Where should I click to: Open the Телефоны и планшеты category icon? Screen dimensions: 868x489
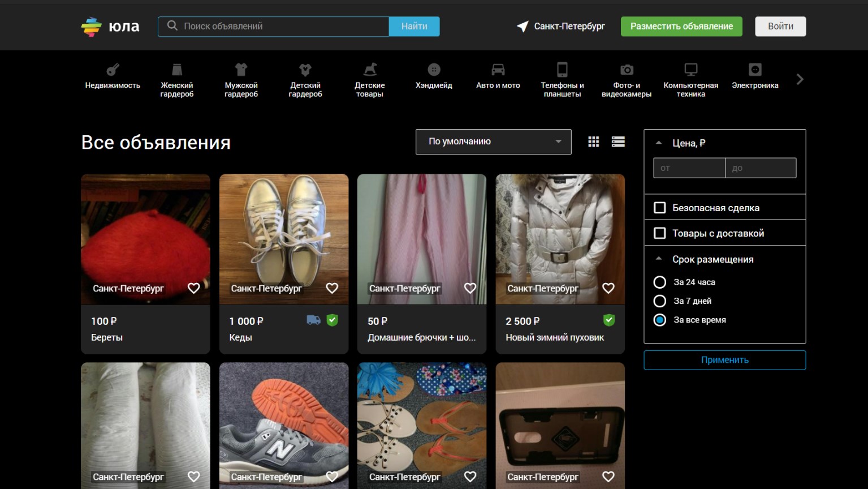pos(562,70)
